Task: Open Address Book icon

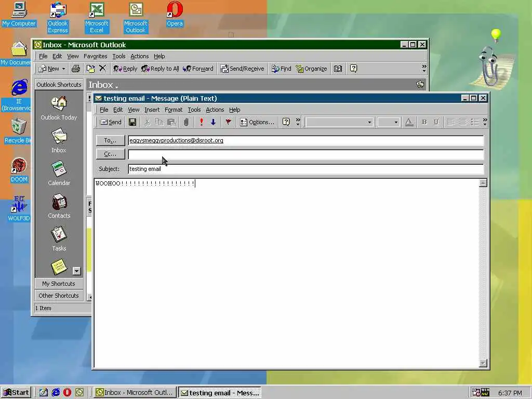Action: pos(338,69)
